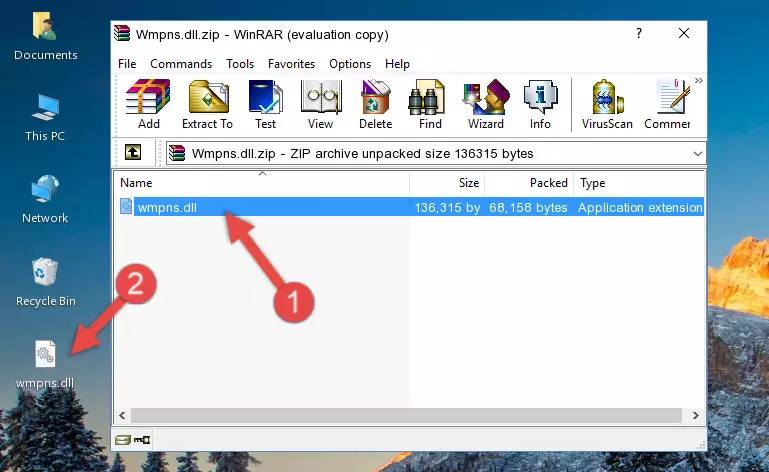Open the Comment tool

pyautogui.click(x=667, y=104)
